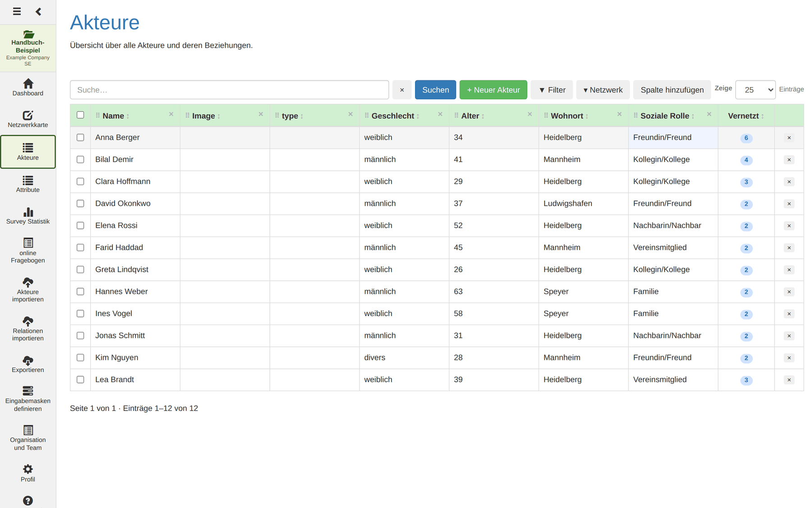Open the Dashboard menu item

click(x=28, y=88)
